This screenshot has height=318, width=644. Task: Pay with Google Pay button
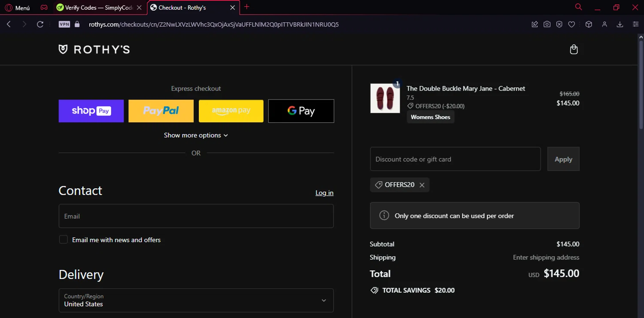pyautogui.click(x=301, y=111)
